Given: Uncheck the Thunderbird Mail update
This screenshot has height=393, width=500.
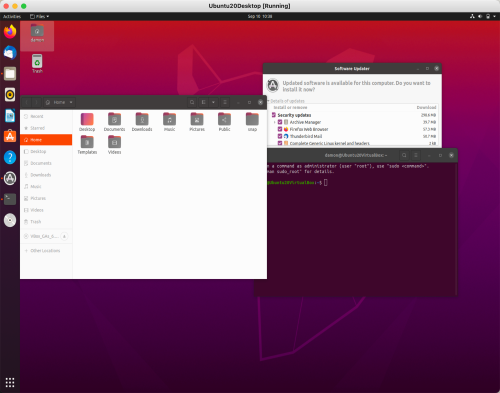Looking at the screenshot, I should (x=280, y=136).
